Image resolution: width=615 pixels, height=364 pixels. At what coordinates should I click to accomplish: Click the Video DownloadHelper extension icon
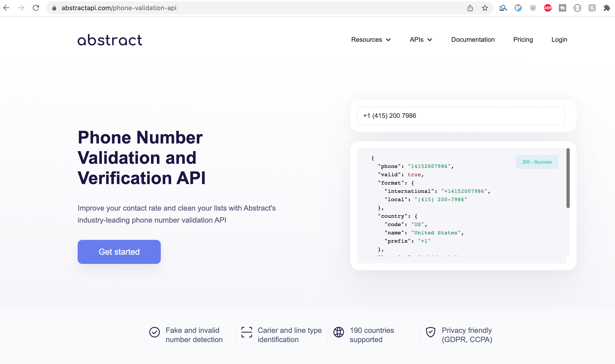click(518, 8)
